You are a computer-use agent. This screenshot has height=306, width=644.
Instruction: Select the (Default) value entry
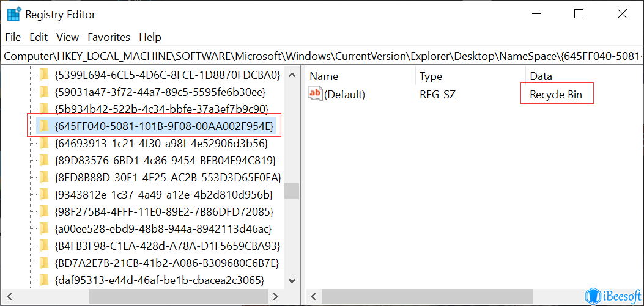coord(344,95)
